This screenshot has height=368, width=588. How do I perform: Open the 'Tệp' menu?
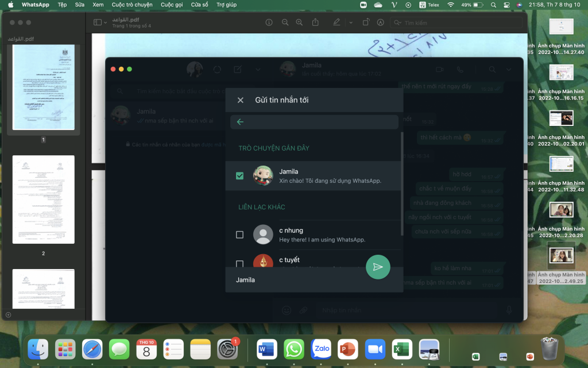coord(62,5)
